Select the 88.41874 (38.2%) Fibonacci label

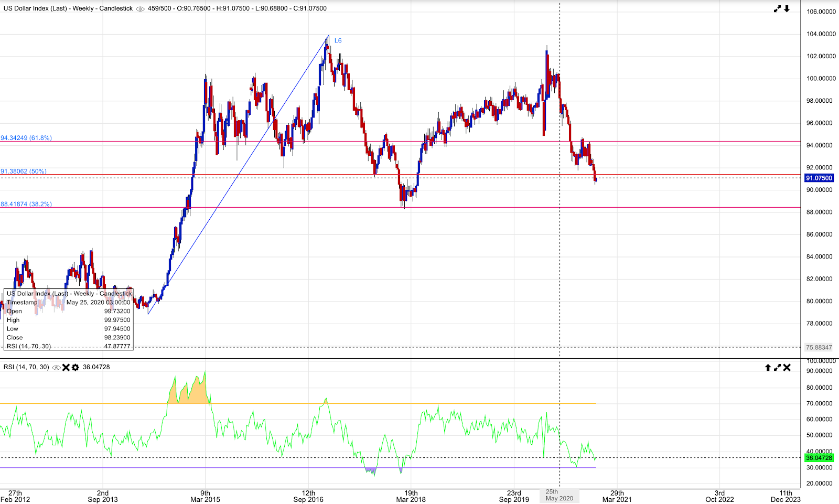[x=26, y=204]
